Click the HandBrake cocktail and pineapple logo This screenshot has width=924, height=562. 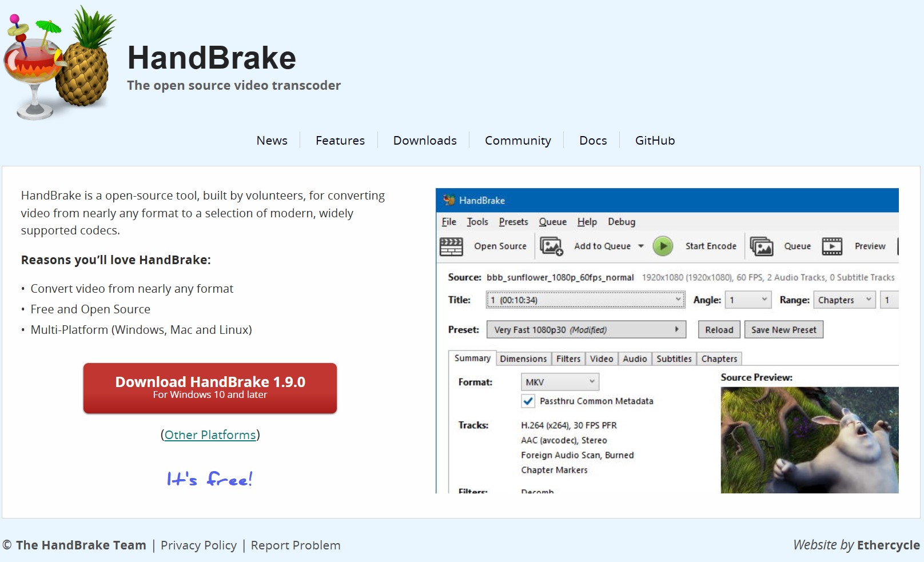coord(60,63)
